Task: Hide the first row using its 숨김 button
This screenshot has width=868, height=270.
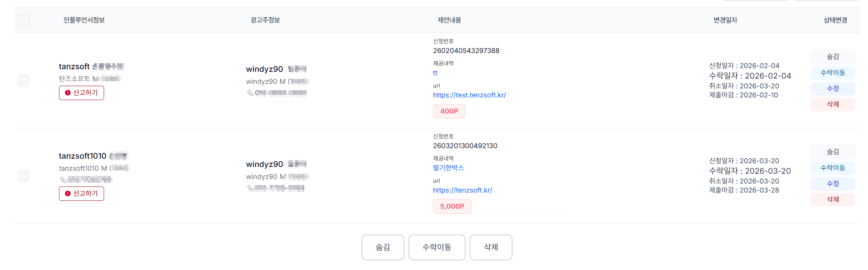Action: (x=833, y=56)
